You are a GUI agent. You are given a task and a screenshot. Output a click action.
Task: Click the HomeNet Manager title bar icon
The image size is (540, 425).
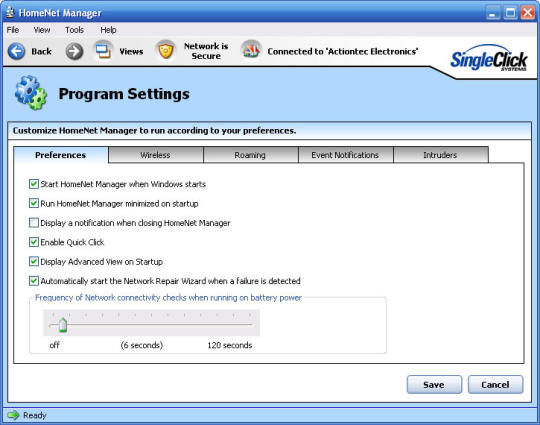point(10,13)
